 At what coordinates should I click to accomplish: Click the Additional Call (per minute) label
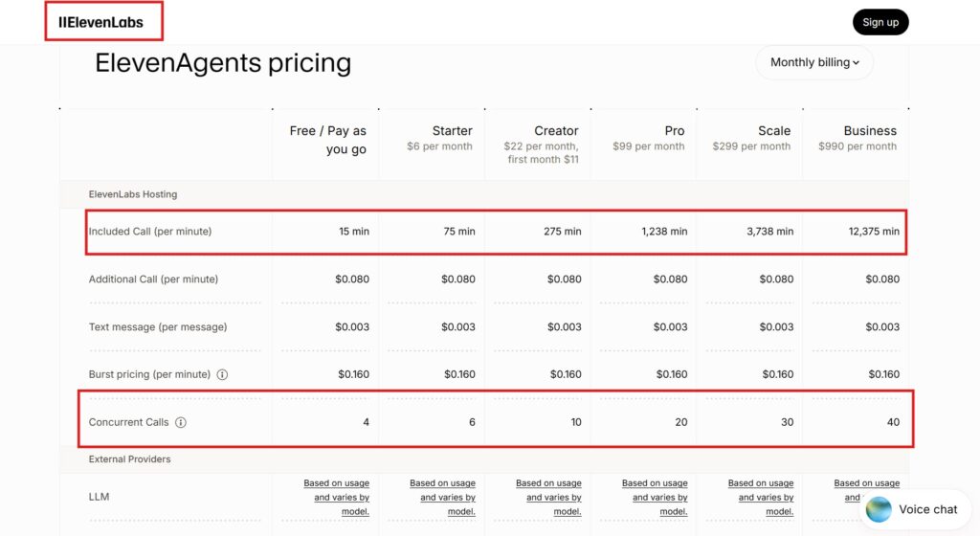coord(153,279)
